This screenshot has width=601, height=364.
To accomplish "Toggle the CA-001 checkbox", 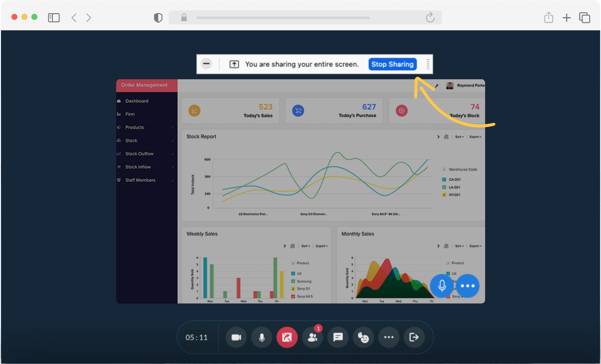I will (x=444, y=179).
